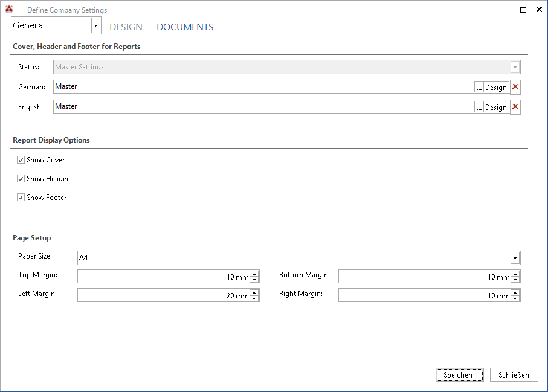The width and height of the screenshot is (548, 392).
Task: Clear the English template with red X
Action: pos(515,107)
